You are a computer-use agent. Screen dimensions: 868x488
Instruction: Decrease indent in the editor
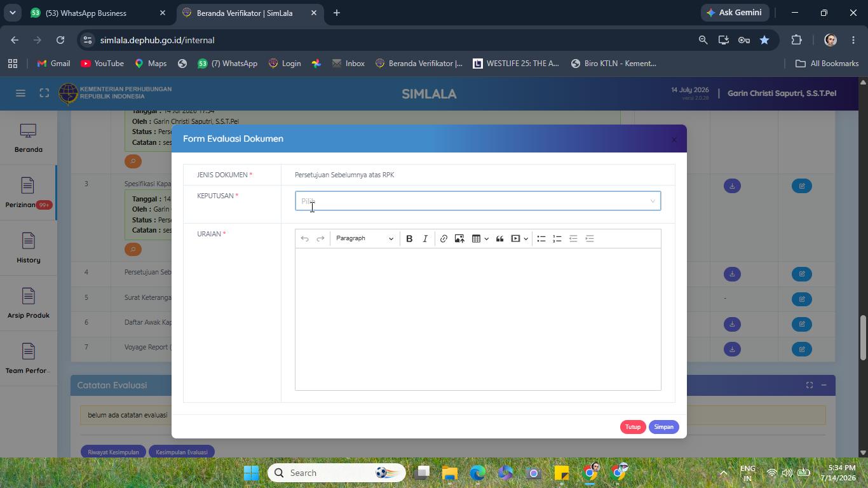(x=573, y=239)
